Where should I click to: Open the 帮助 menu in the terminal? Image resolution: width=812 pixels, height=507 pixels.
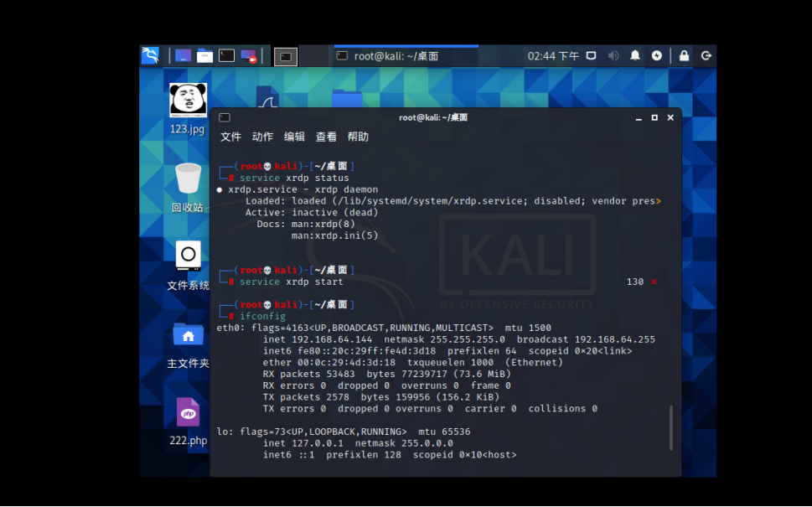[358, 137]
